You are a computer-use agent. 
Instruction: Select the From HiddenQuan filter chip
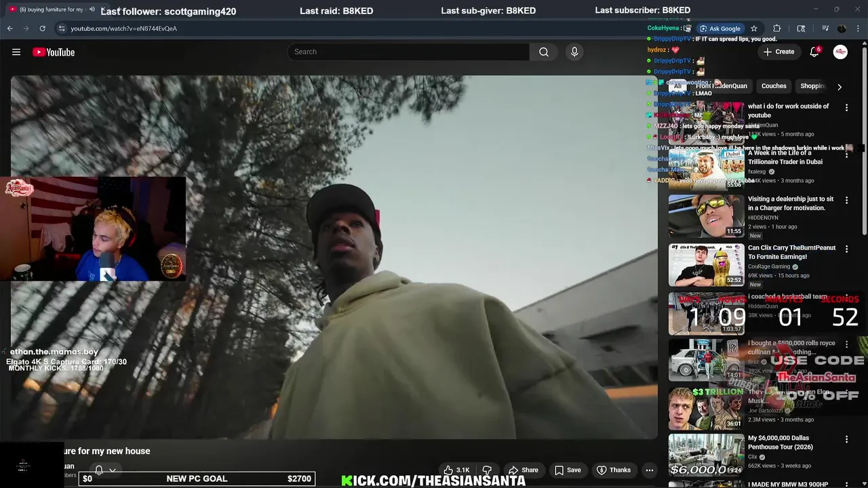pos(722,86)
